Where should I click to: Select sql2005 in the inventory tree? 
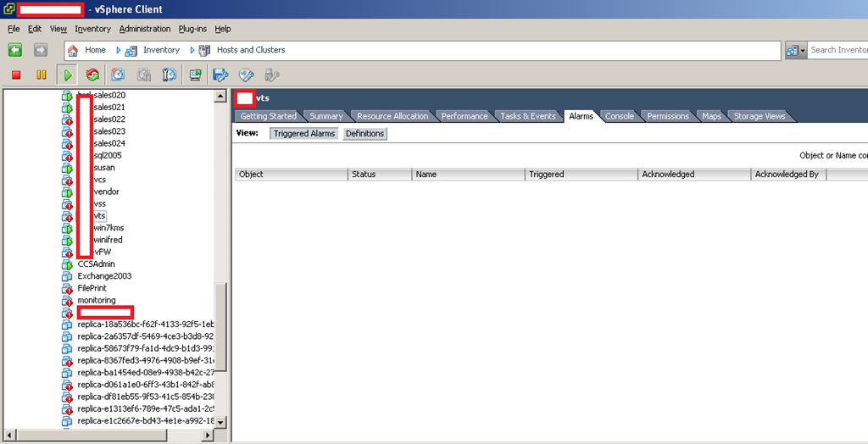[108, 156]
